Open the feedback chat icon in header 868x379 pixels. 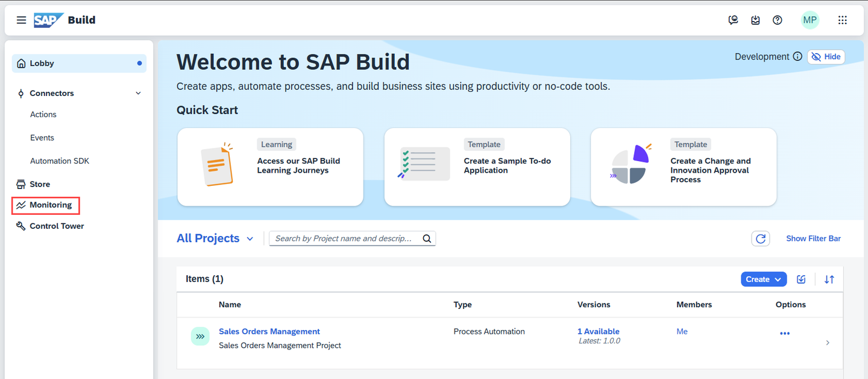[x=733, y=20]
